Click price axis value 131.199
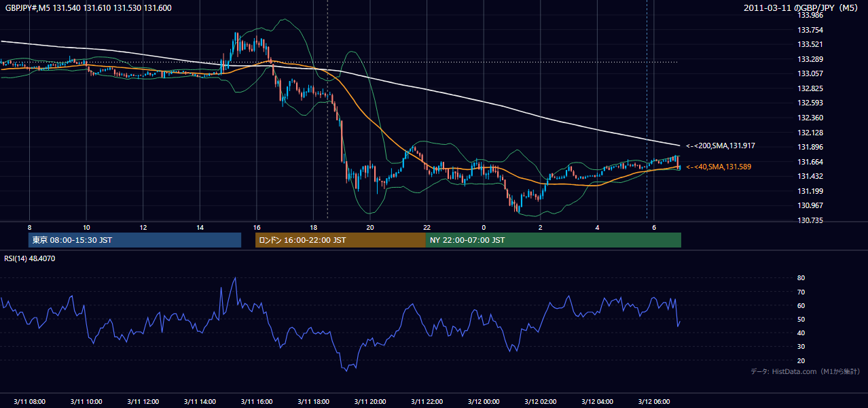This screenshot has width=868, height=408. pos(810,191)
